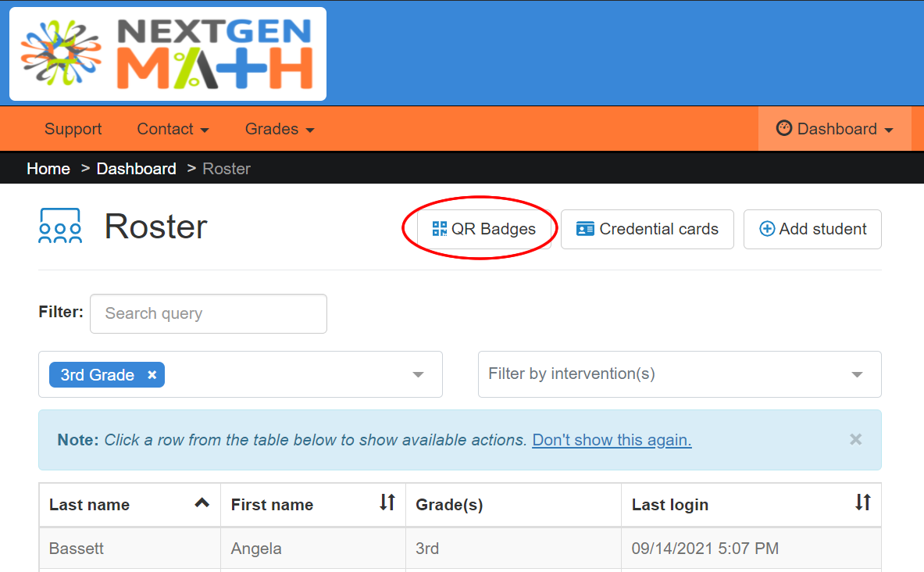Viewport: 924px width, 572px height.
Task: Remove the 3rd Grade filter tag
Action: [152, 375]
